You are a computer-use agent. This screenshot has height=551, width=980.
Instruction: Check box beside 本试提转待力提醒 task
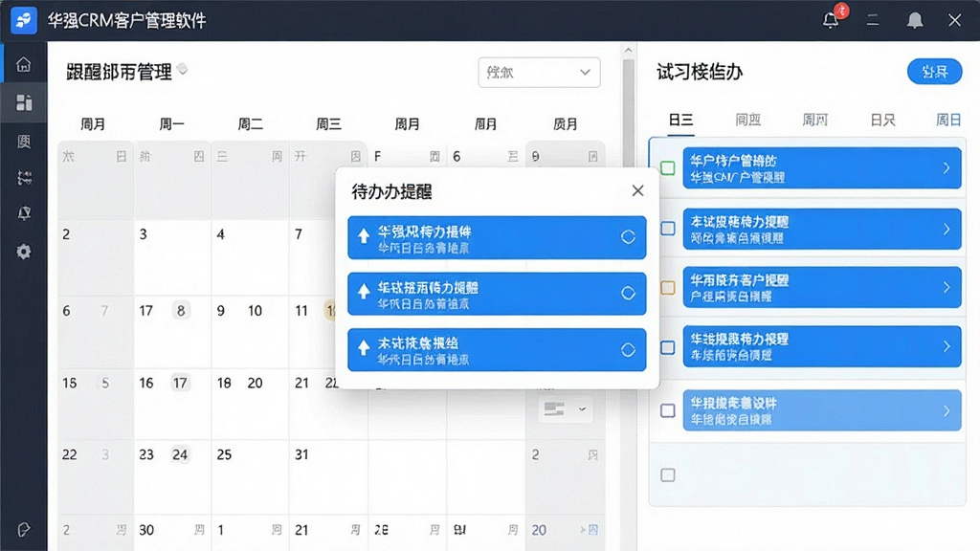pos(667,228)
